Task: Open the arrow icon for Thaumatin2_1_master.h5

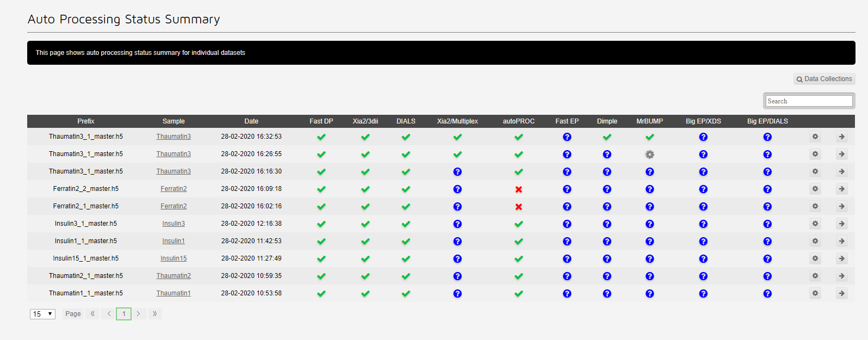Action: pyautogui.click(x=841, y=276)
